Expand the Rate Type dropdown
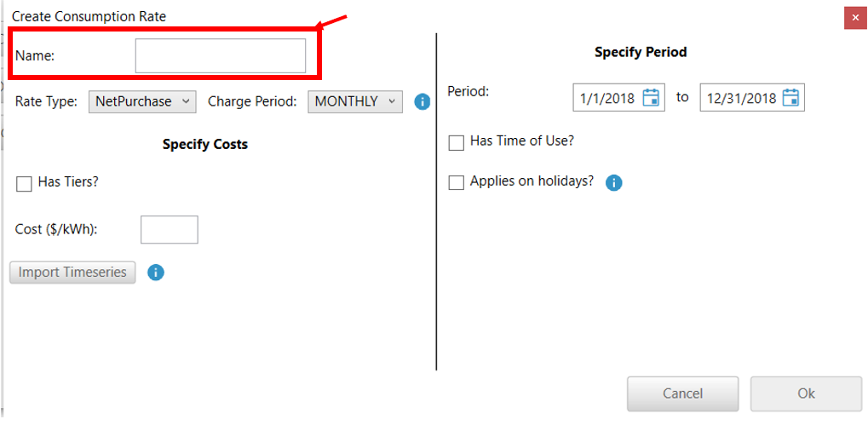 (142, 101)
